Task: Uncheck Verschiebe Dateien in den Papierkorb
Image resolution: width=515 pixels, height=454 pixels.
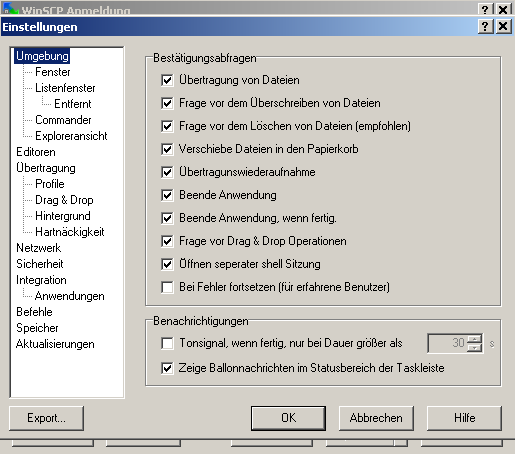Action: coord(167,149)
